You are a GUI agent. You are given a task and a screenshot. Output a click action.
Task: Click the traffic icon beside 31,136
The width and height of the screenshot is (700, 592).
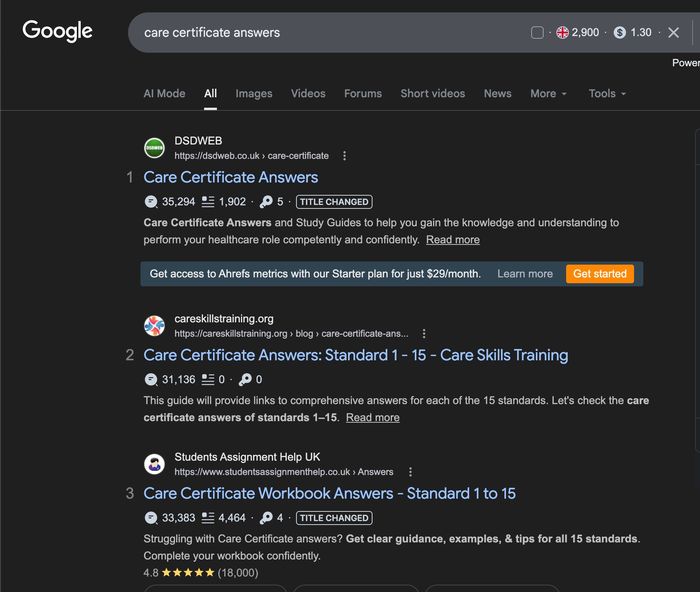coord(151,379)
